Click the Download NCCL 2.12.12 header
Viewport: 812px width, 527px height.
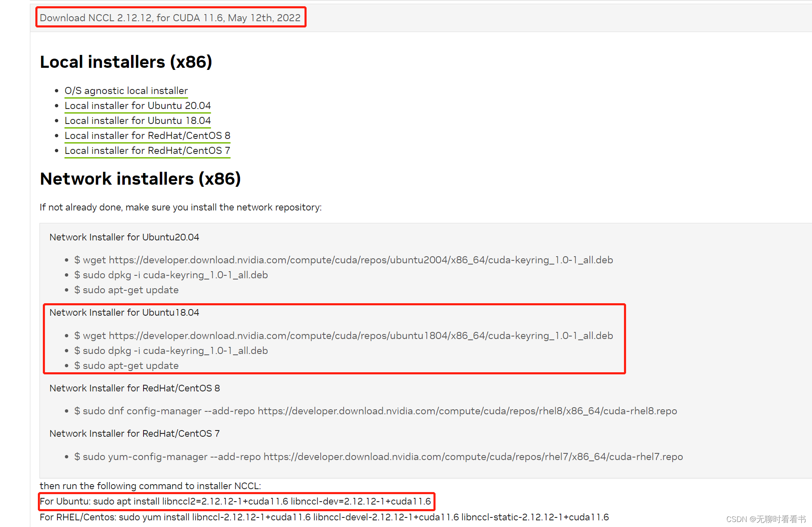point(170,18)
